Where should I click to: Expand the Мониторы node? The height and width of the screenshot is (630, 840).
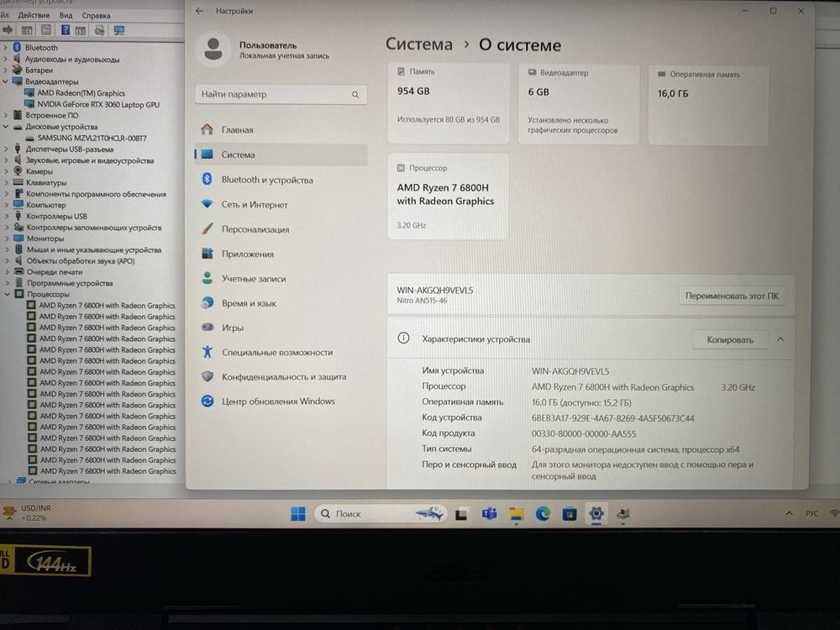pyautogui.click(x=7, y=239)
